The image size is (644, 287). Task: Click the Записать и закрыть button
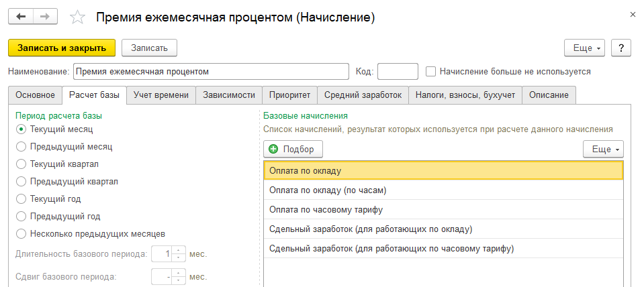tap(62, 48)
